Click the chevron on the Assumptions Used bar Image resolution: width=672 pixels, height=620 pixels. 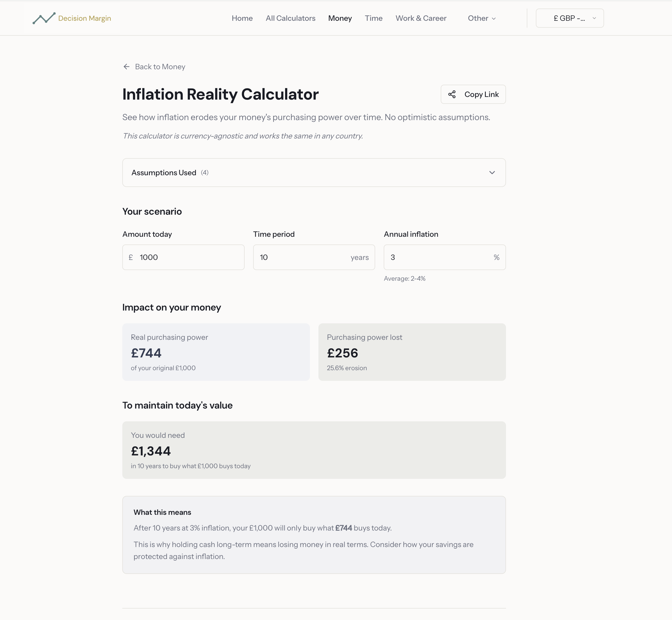pos(492,173)
